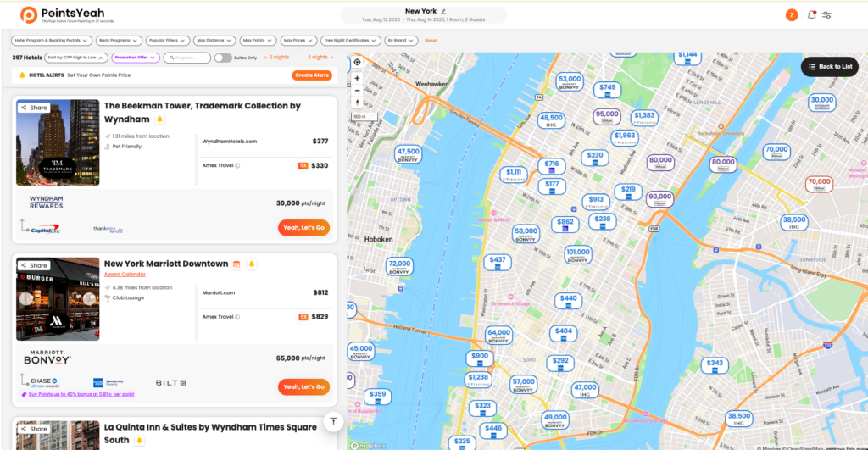Click the Chase Ultimate Rewards logo
Screen dimensions: 868x450
tap(44, 382)
